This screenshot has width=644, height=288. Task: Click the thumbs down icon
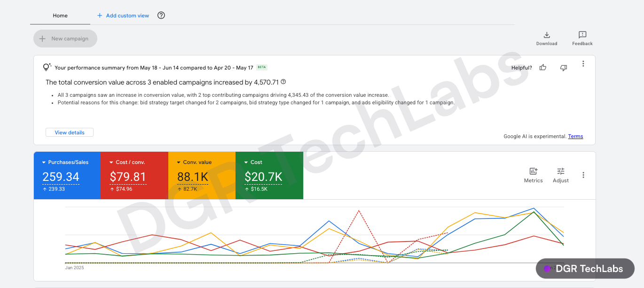(x=564, y=68)
